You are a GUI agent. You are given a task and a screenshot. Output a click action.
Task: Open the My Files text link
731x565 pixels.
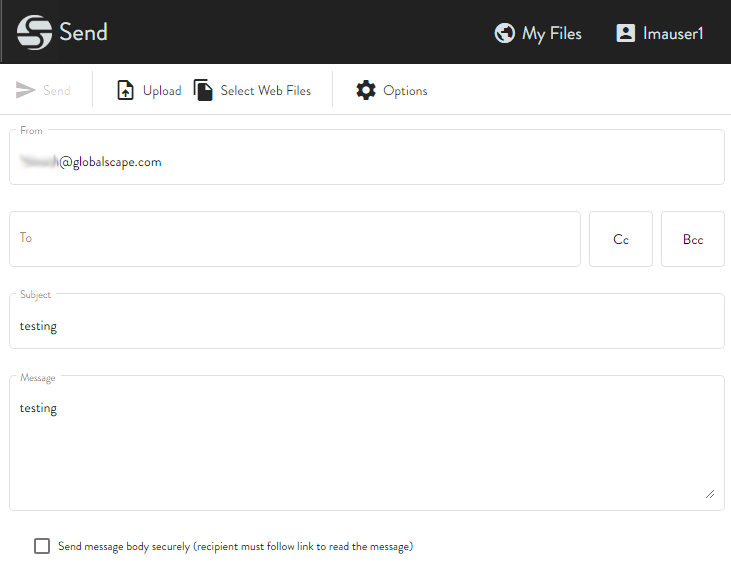click(551, 33)
